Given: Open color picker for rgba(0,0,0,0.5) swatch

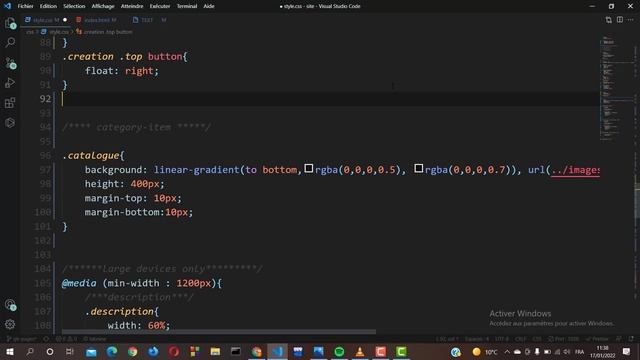Looking at the screenshot, I should click(309, 168).
